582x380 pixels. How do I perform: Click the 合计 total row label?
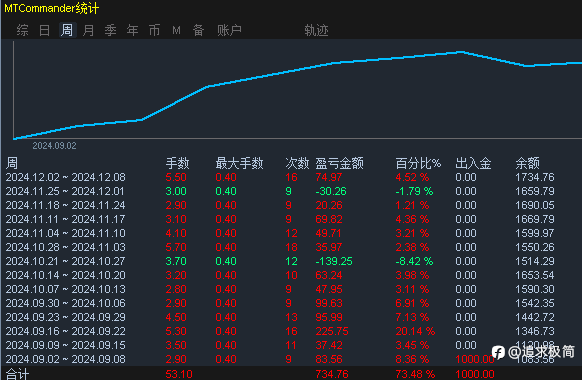[x=17, y=374]
